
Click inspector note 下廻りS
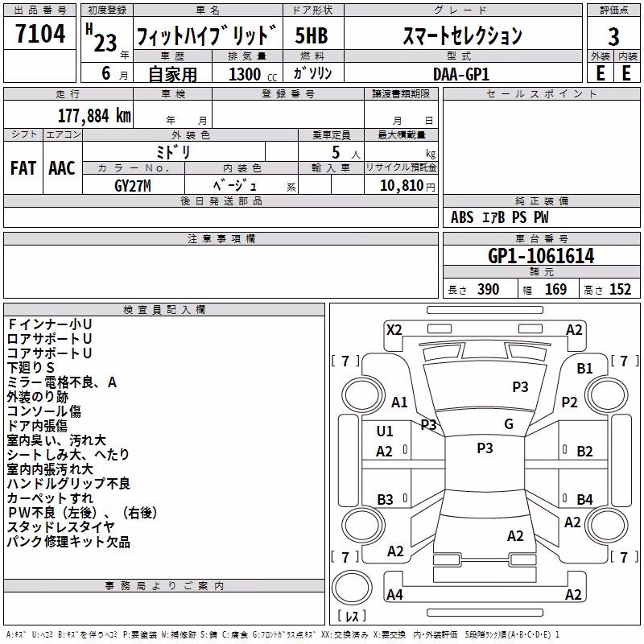tap(31, 368)
